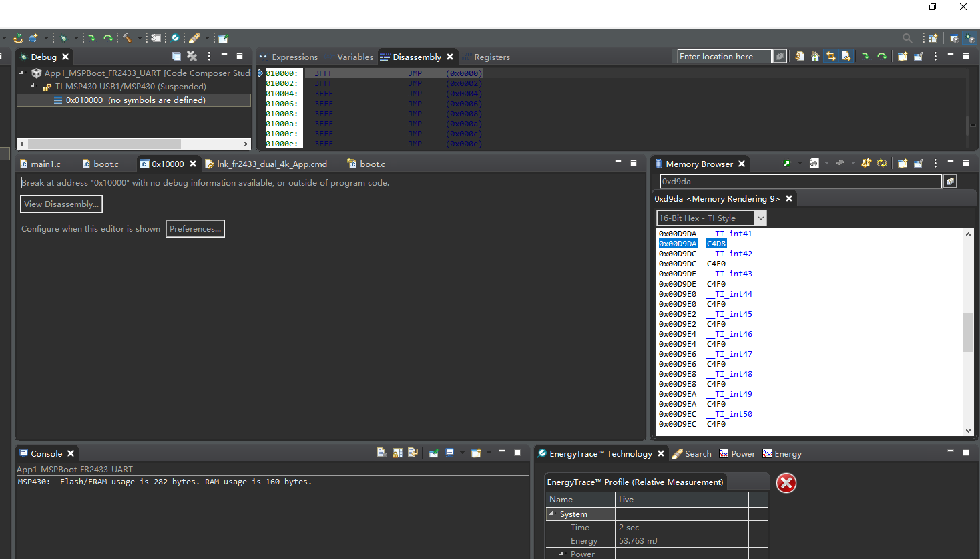
Task: Collapse the App1_MSPBoot_FR2433_UART tree node
Action: (x=22, y=73)
